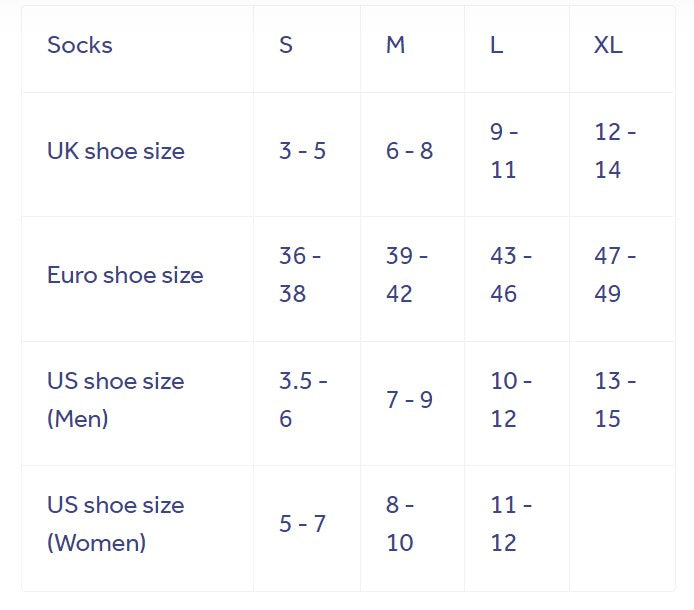Click the L size column header
The image size is (694, 610).
click(497, 46)
